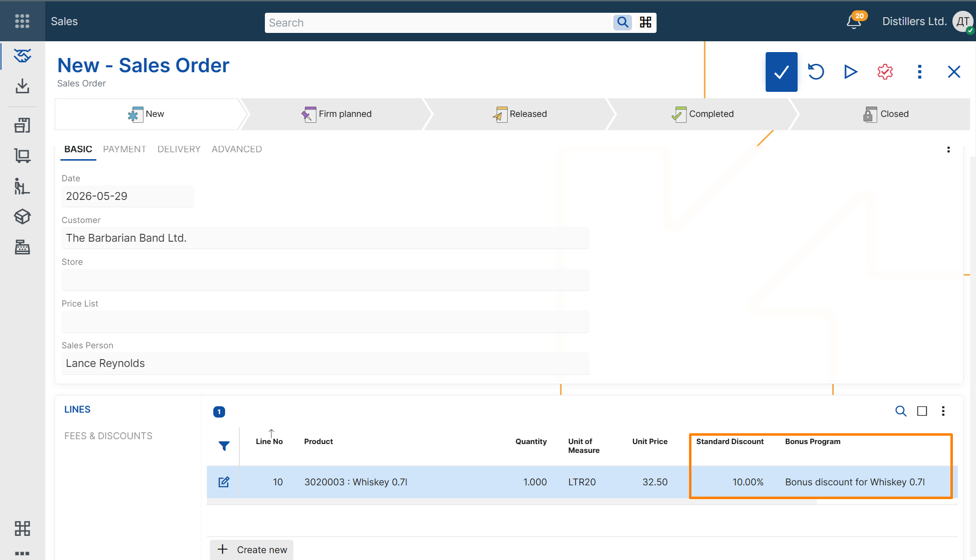Open the inventory box sidebar icon
Image resolution: width=976 pixels, height=560 pixels.
click(22, 217)
